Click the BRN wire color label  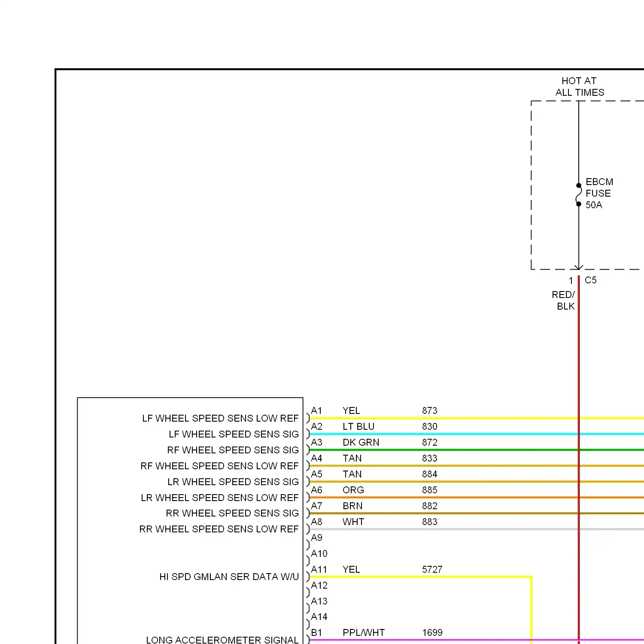tap(352, 506)
